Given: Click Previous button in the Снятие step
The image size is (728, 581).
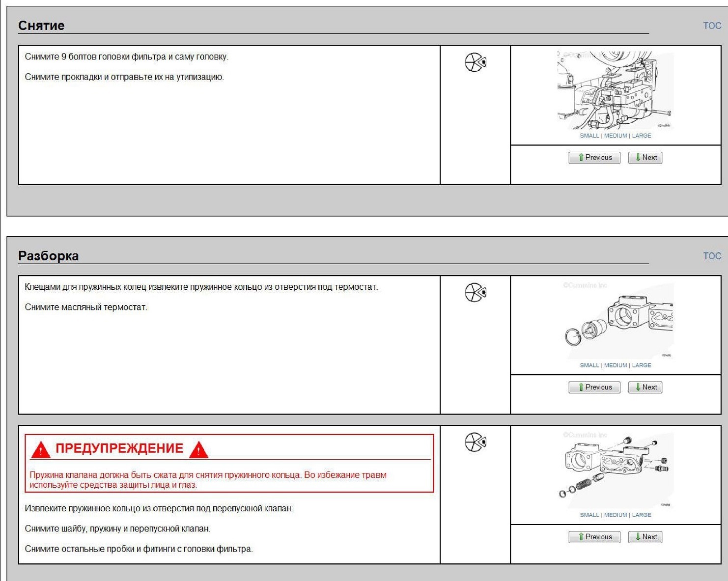Looking at the screenshot, I should click(594, 158).
